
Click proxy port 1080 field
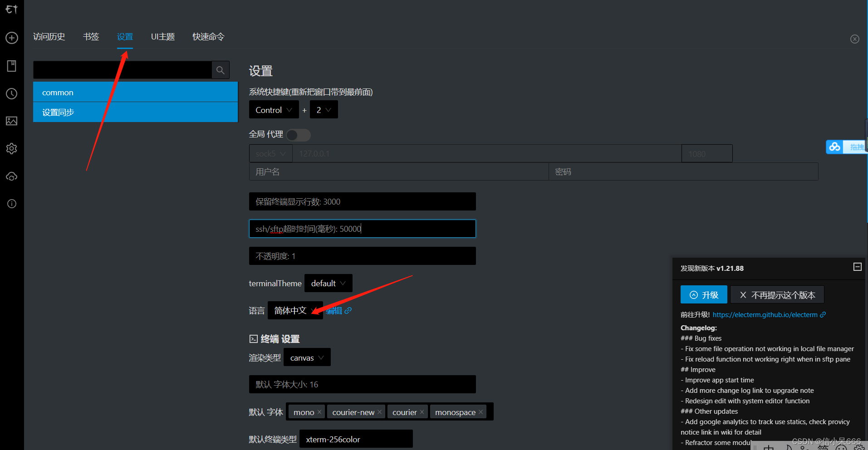[707, 154]
